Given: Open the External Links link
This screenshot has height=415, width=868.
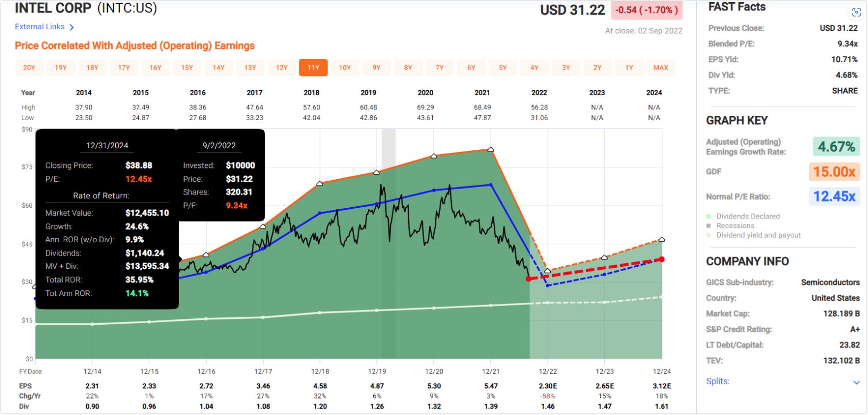Looking at the screenshot, I should 40,27.
